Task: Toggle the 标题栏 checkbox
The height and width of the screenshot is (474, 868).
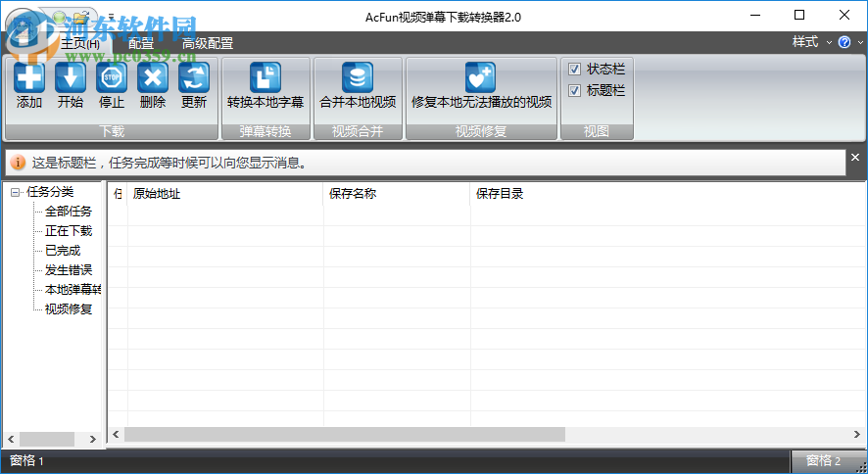Action: tap(575, 91)
